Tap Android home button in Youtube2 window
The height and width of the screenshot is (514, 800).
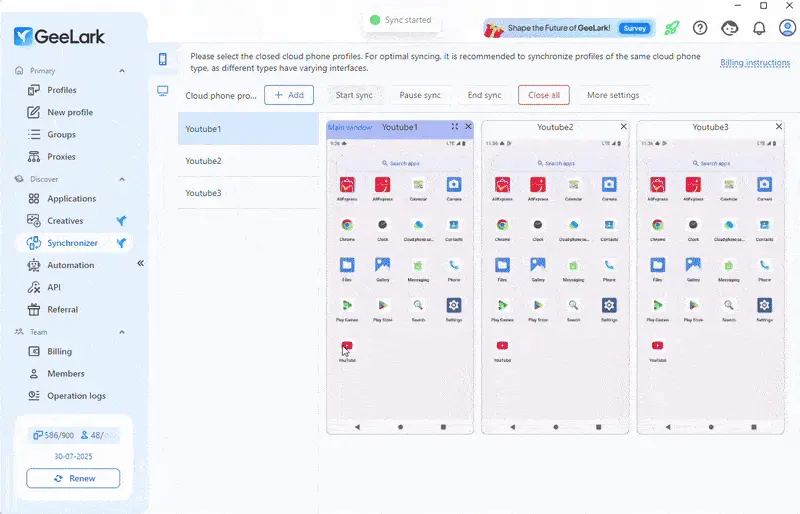coord(556,427)
